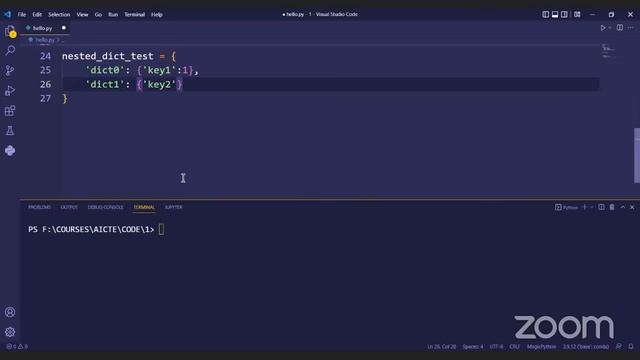Open the Go menu
This screenshot has height=360, width=640.
click(98, 14)
